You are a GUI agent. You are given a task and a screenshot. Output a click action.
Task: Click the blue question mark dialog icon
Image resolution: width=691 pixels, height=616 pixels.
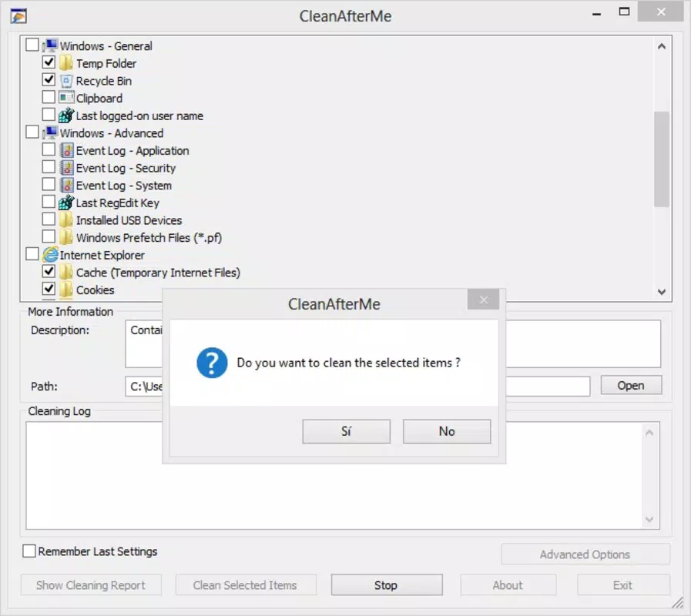click(x=212, y=363)
